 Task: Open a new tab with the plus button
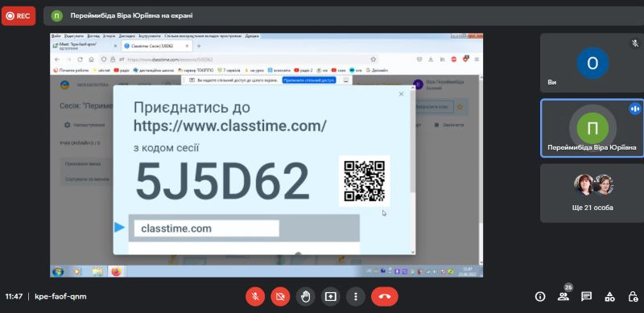click(199, 46)
